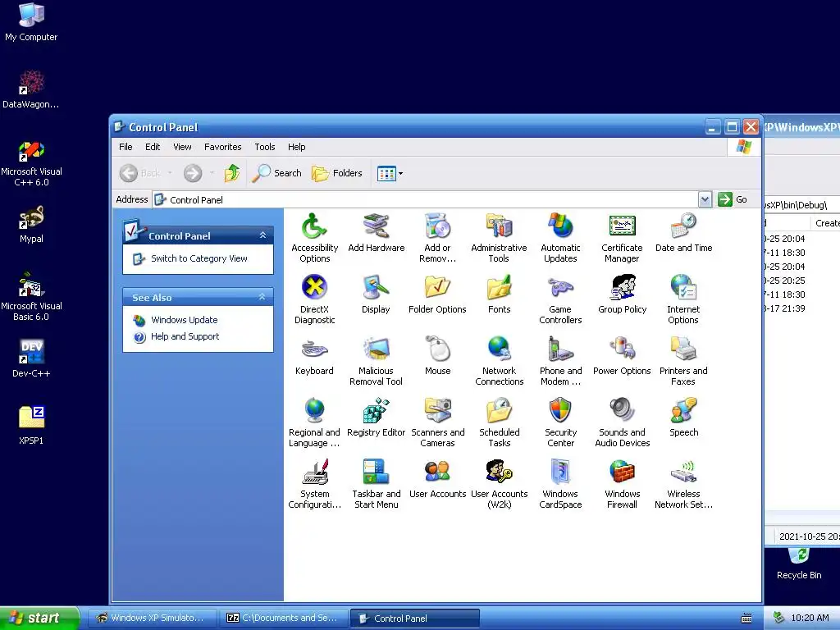Open Date and Time settings
This screenshot has height=630, width=840.
pyautogui.click(x=683, y=232)
